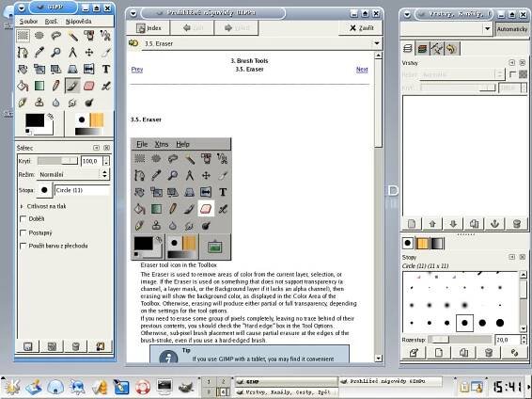The width and height of the screenshot is (532, 399).
Task: Click the Circle (11) brush name field
Action: click(82, 190)
